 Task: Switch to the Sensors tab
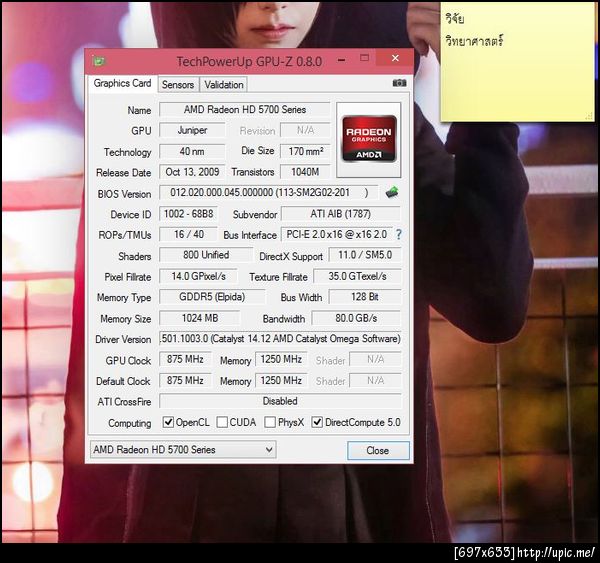point(178,85)
